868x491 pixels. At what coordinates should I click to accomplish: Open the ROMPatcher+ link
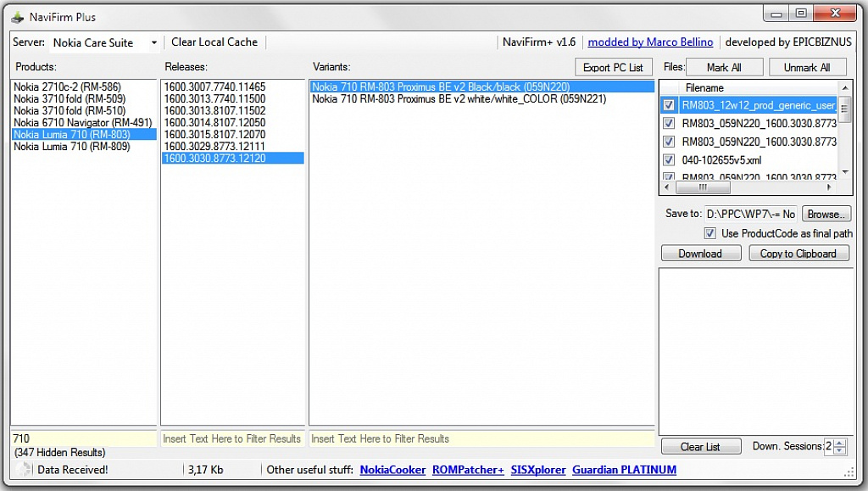[x=468, y=470]
